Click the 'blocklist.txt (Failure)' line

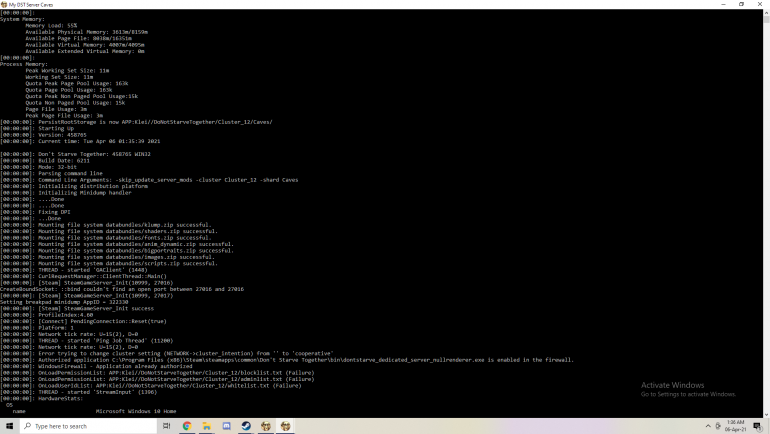coord(157,372)
